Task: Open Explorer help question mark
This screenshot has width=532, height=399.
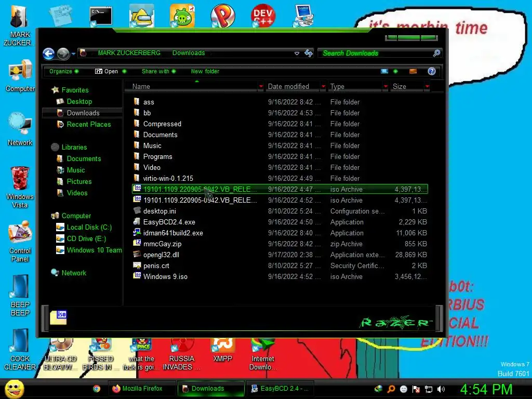Action: coord(432,71)
